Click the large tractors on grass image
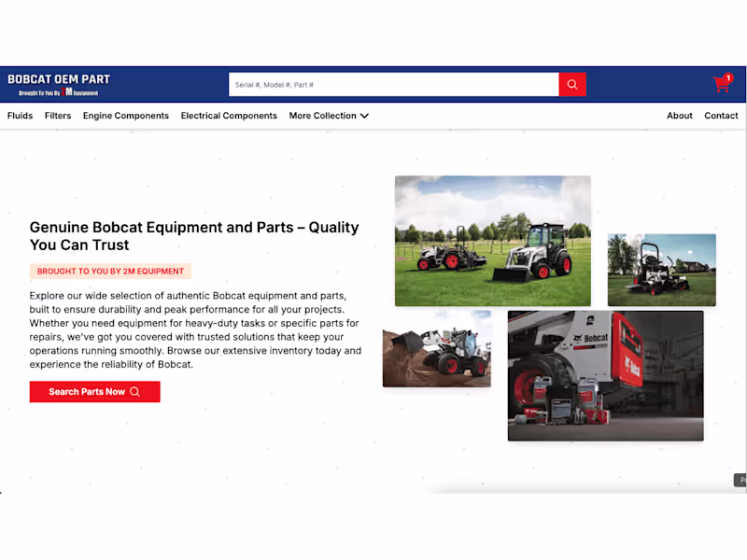Screen dimensions: 747x560 tap(492, 240)
